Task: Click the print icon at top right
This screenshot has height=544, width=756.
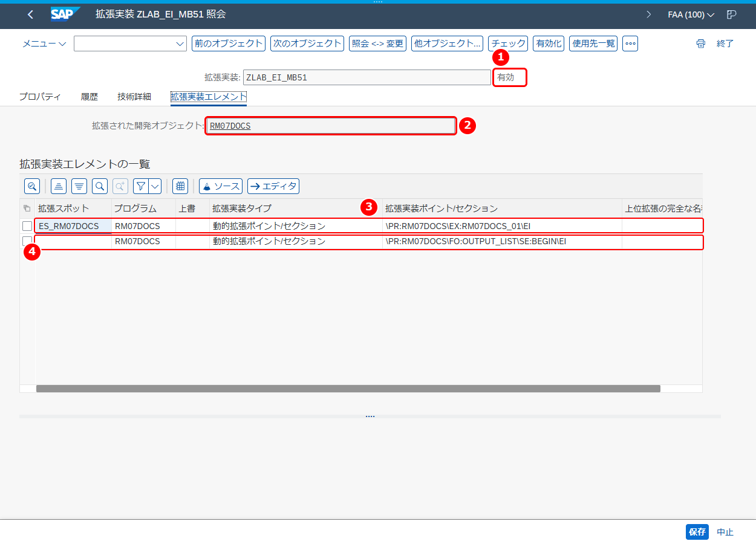Action: pos(701,44)
